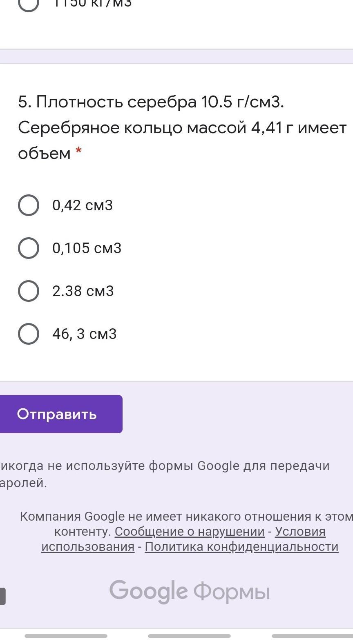Viewport: 353px width, 644px height.
Task: Open the Политика конфиденциальности link
Action: tap(241, 546)
